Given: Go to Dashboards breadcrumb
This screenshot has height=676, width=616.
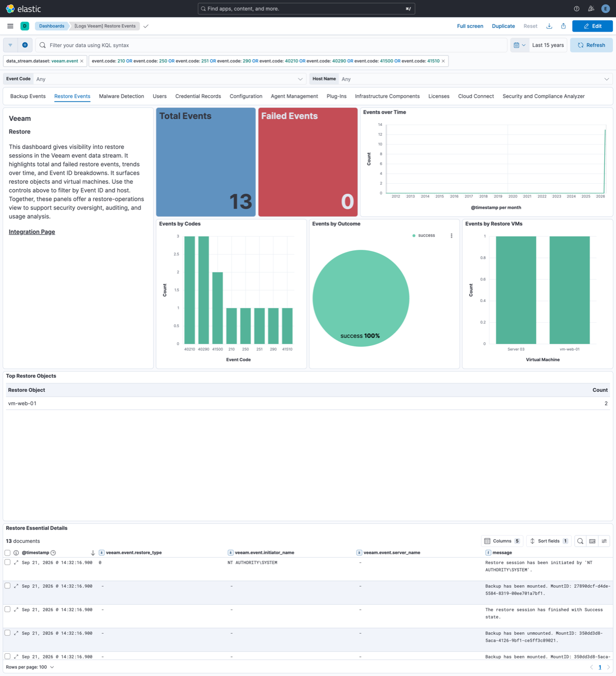Looking at the screenshot, I should pyautogui.click(x=51, y=26).
